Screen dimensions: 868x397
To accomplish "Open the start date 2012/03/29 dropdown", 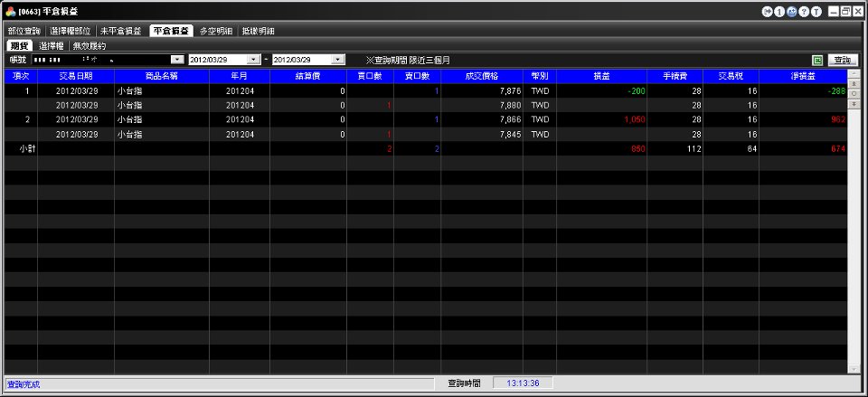I will coord(253,60).
